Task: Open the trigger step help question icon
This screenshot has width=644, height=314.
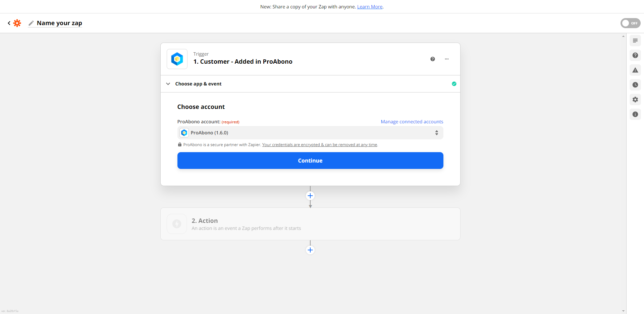Action: tap(433, 59)
